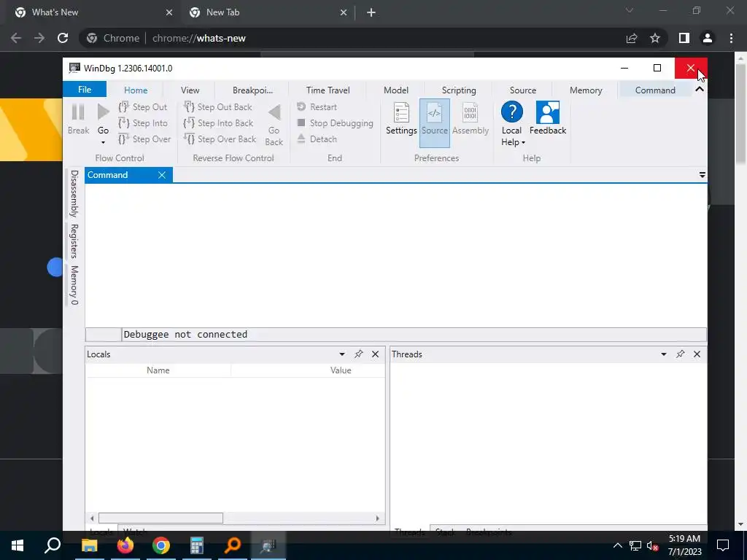This screenshot has height=560, width=747.
Task: Switch to the Model ribbon tab
Action: coord(396,90)
